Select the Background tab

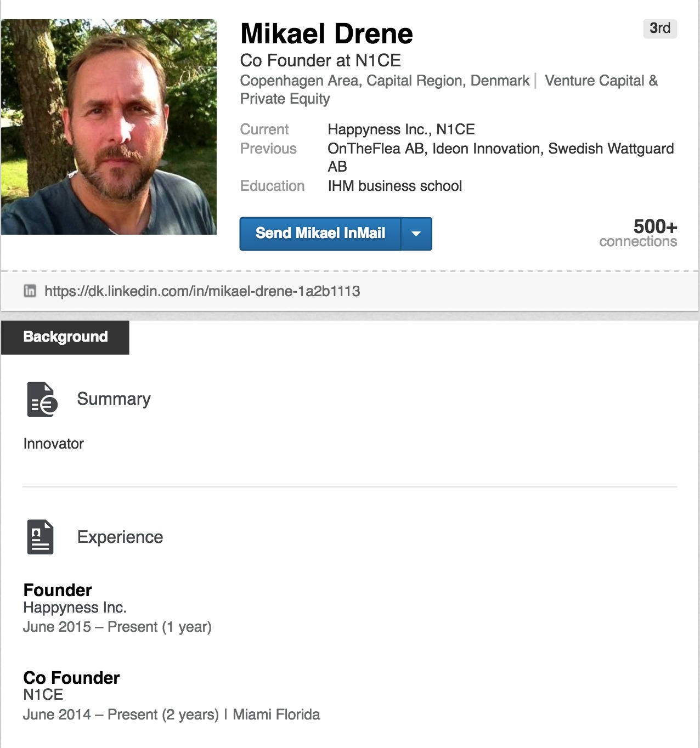65,337
